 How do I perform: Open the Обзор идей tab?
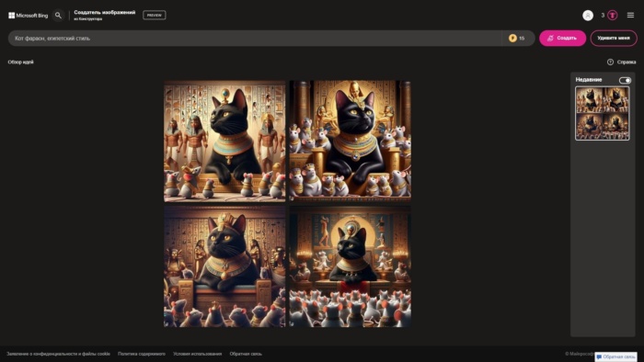tap(20, 62)
